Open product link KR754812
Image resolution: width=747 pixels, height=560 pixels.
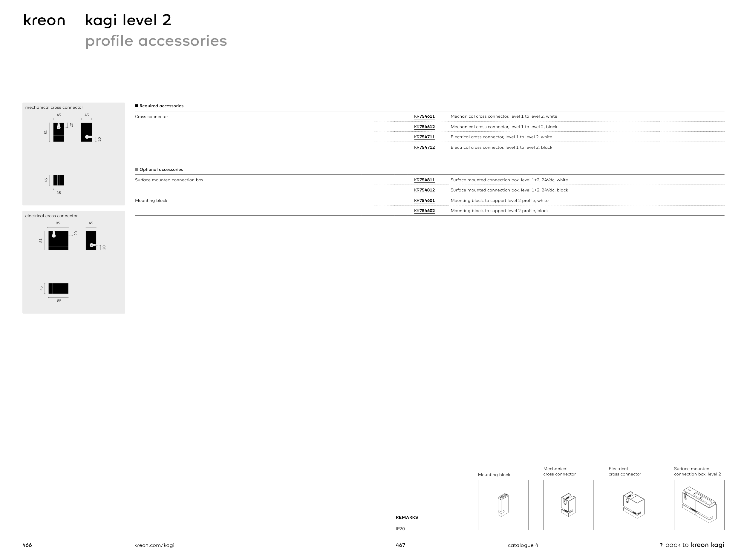[424, 190]
